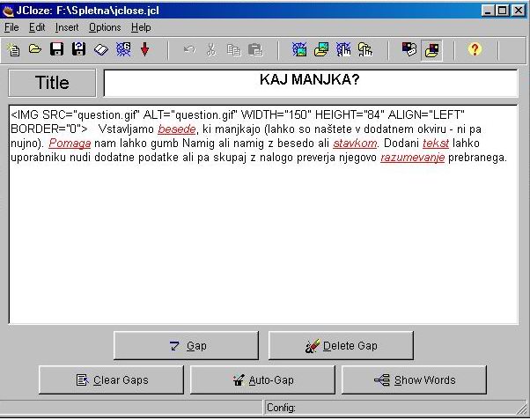Open the File menu
This screenshot has width=530, height=420.
(11, 28)
